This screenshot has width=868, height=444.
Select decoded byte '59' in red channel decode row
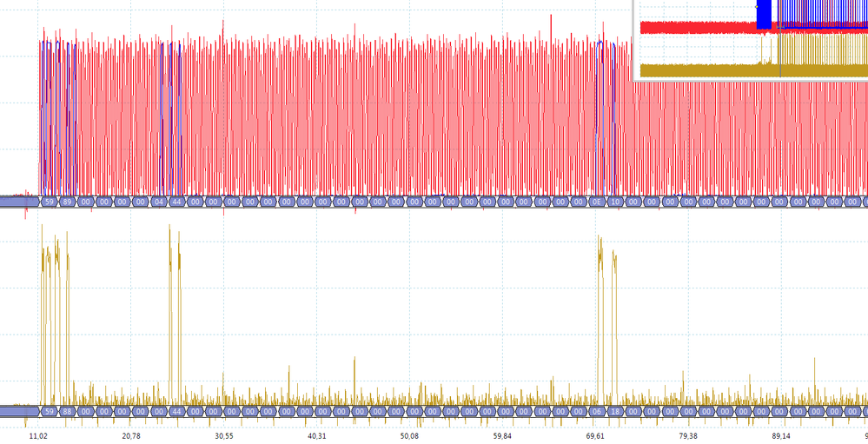click(x=50, y=202)
